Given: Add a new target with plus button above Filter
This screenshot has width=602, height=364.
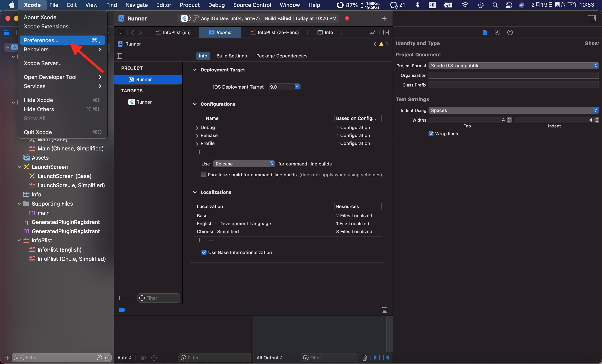Looking at the screenshot, I should (x=120, y=298).
